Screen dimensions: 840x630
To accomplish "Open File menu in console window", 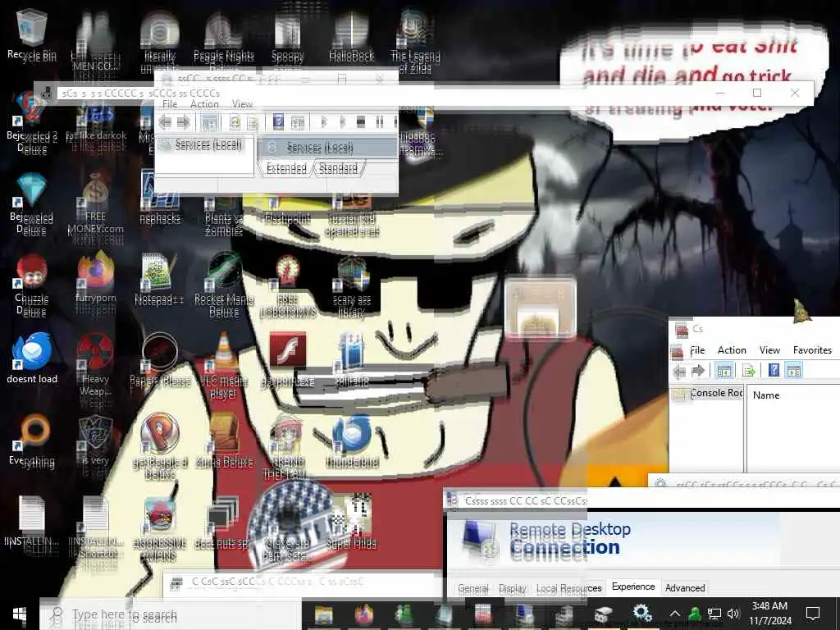I will (x=697, y=350).
